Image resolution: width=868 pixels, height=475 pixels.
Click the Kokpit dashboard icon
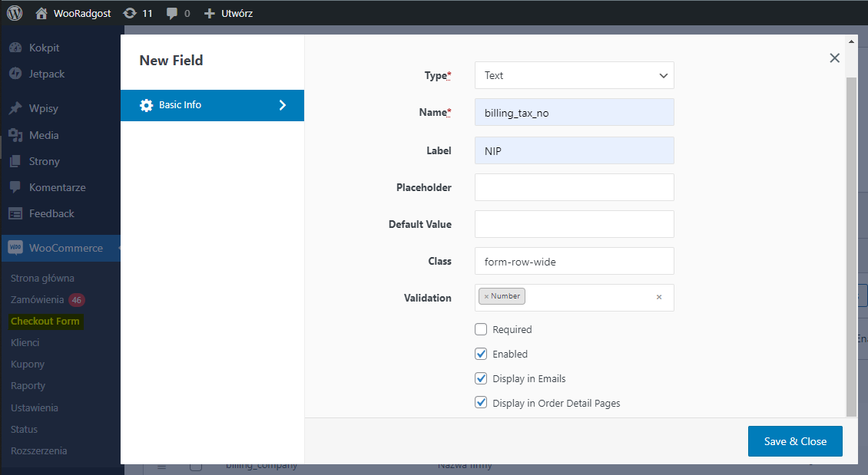click(x=15, y=48)
